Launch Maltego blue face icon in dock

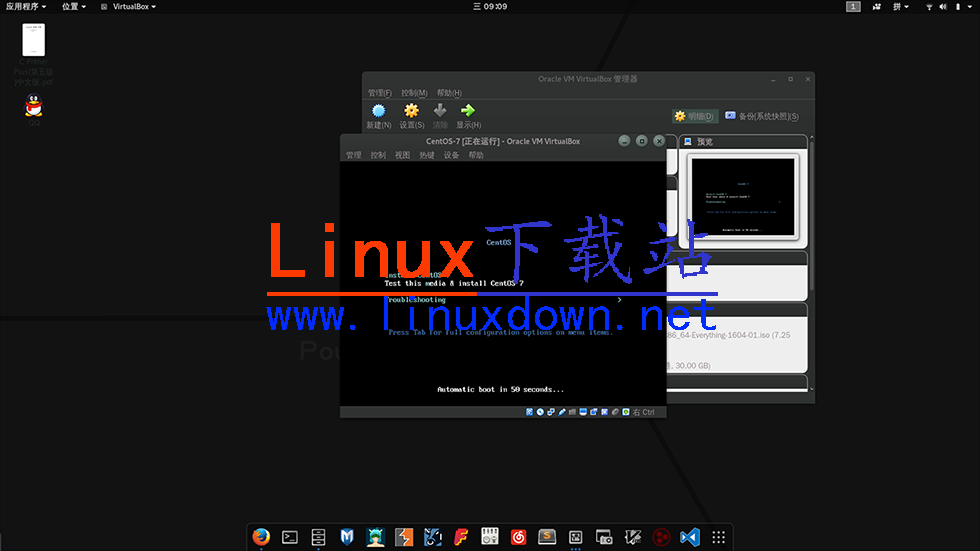[x=432, y=537]
